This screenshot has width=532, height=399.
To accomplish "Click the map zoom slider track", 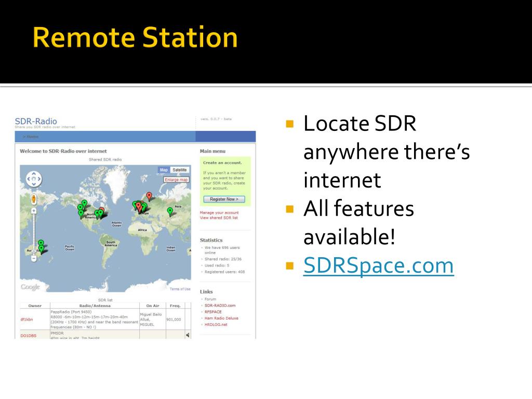I will (x=34, y=234).
